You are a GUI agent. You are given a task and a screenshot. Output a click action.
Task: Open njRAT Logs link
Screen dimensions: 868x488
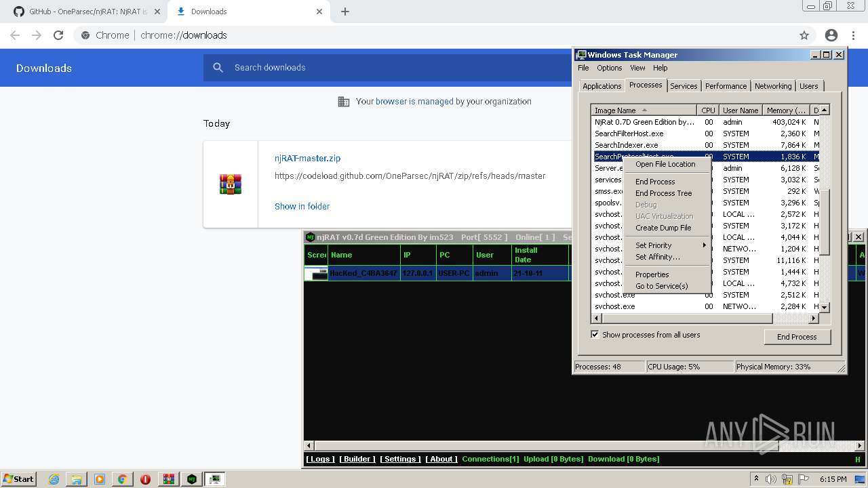[x=320, y=459]
